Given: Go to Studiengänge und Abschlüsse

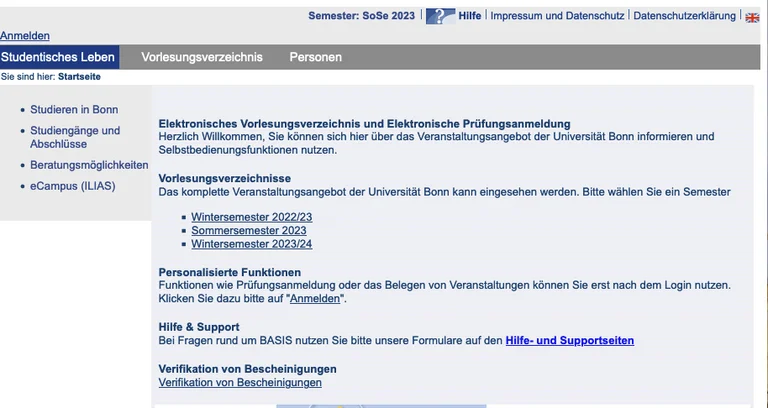Looking at the screenshot, I should point(75,137).
